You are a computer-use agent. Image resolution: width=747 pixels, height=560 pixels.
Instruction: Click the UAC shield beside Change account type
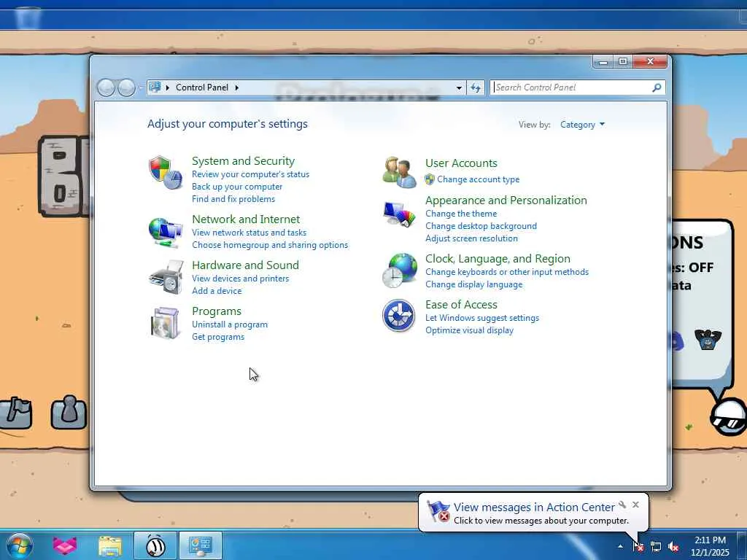tap(430, 179)
